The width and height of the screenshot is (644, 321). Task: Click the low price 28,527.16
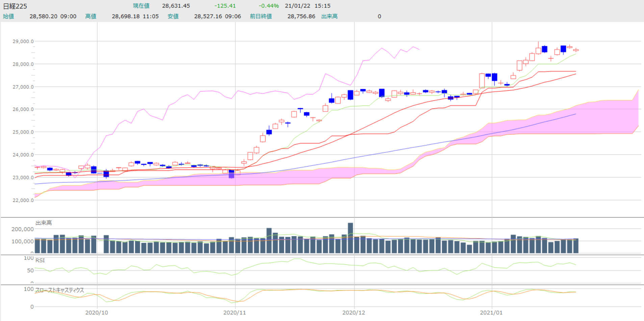click(x=208, y=16)
